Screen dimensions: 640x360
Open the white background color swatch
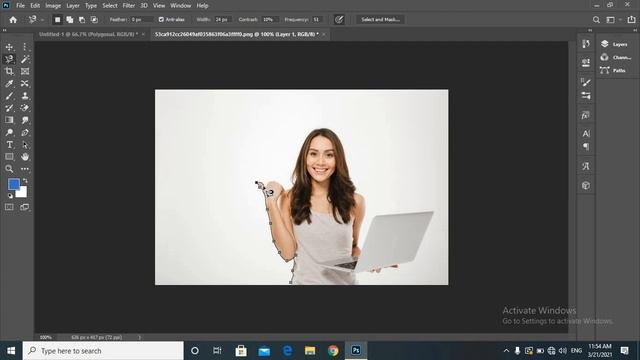click(x=22, y=193)
